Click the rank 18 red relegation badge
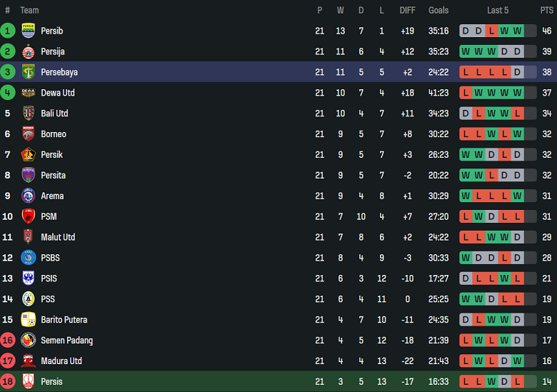 pos(8,381)
